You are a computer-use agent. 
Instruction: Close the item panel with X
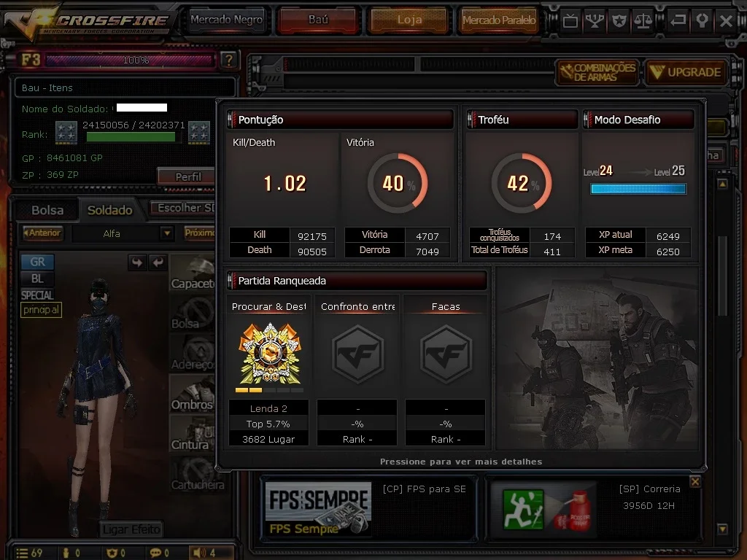695,481
